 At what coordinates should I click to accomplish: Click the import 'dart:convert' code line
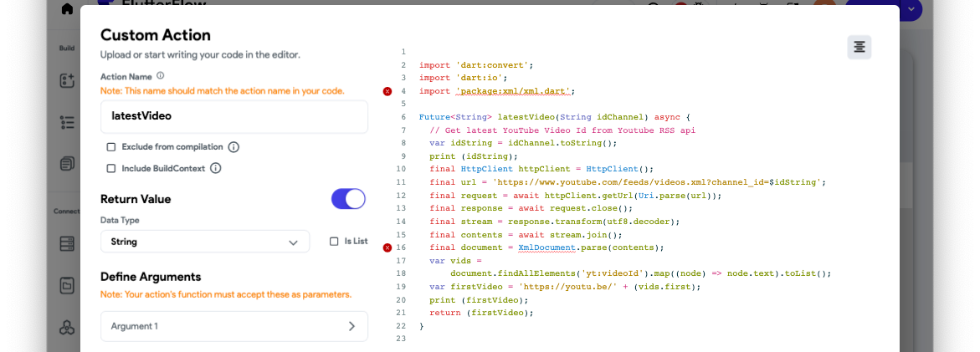[x=476, y=65]
